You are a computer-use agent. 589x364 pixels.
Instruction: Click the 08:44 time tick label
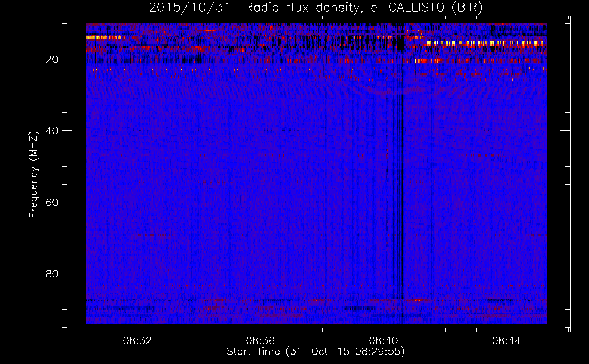coord(507,341)
